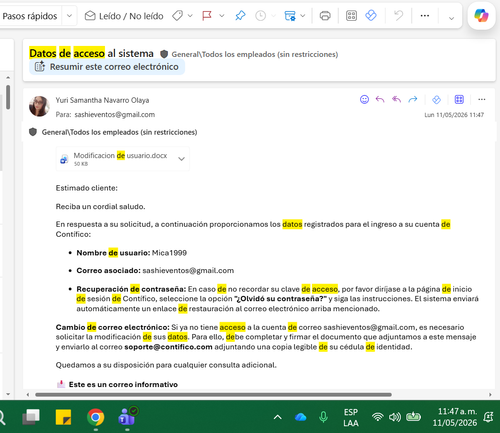The image size is (500, 433).
Task: React with the smiley emoji icon
Action: click(x=364, y=99)
